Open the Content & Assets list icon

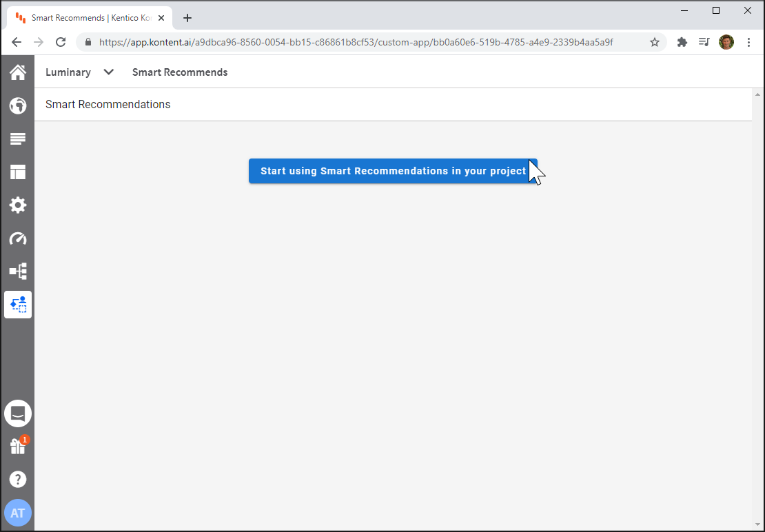[x=17, y=139]
